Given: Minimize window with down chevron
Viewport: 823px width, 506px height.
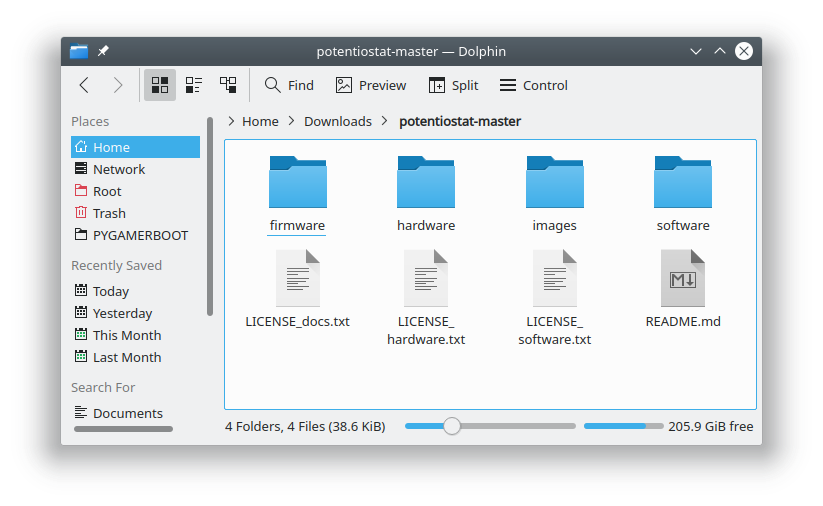Looking at the screenshot, I should (695, 51).
